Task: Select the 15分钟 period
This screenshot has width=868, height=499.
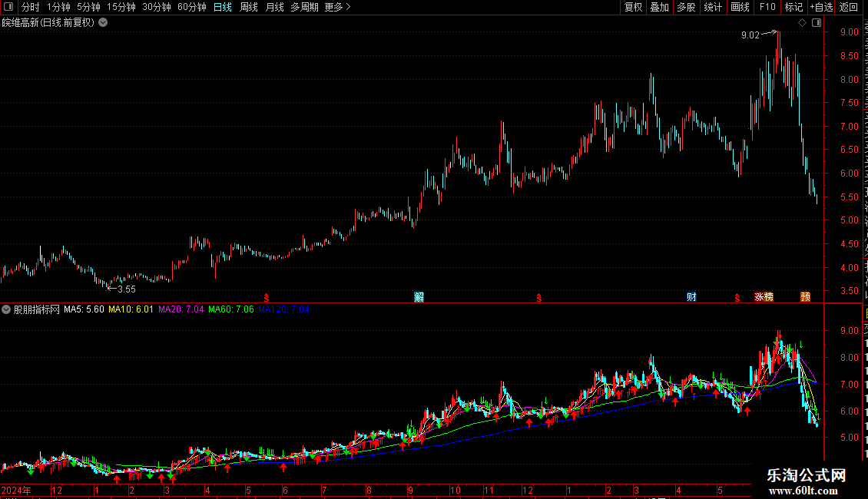Action: (x=121, y=7)
